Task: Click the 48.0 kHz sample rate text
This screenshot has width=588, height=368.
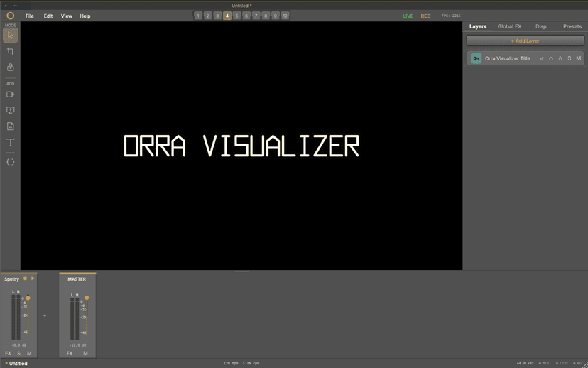Action: [x=525, y=363]
